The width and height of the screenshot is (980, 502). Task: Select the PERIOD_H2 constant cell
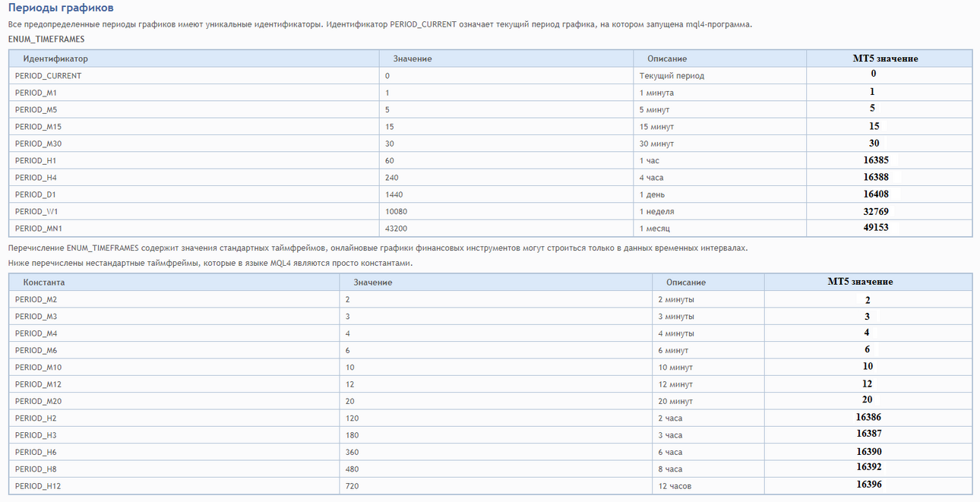(x=174, y=418)
